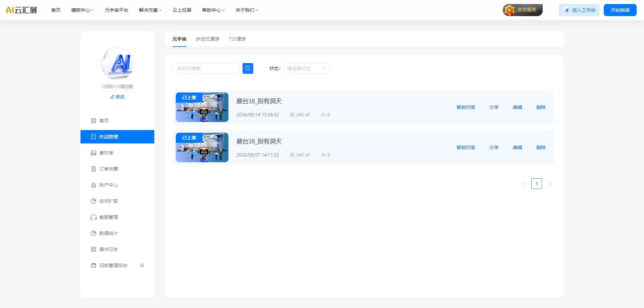Open 智能问答 for the first 展台38 entry
This screenshot has width=644, height=308.
coord(466,107)
